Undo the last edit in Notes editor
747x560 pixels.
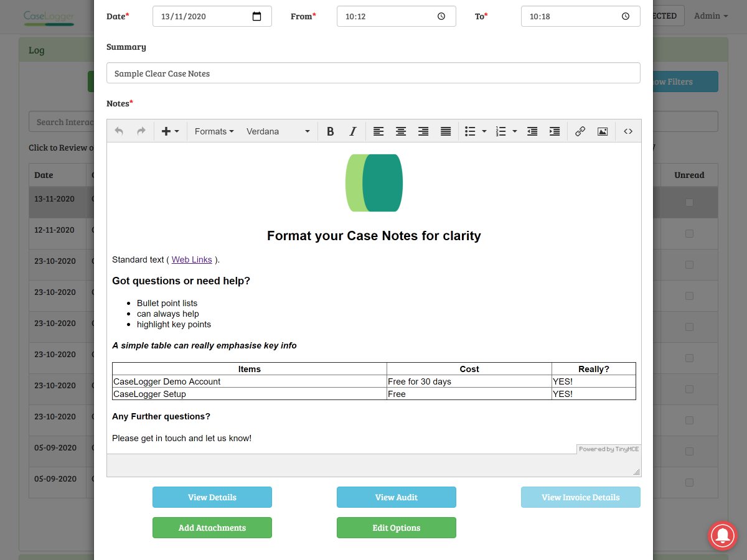(x=119, y=131)
